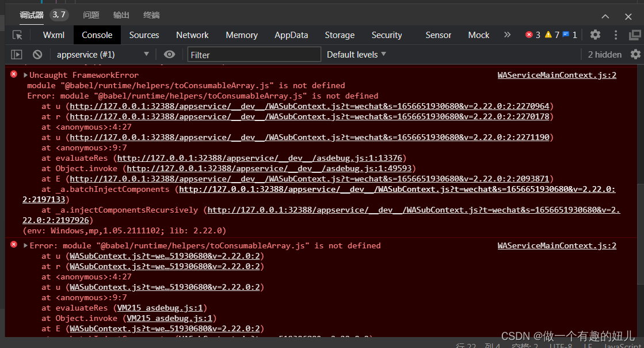Image resolution: width=644 pixels, height=348 pixels.
Task: Click the 2 hidden messages label
Action: coord(605,54)
